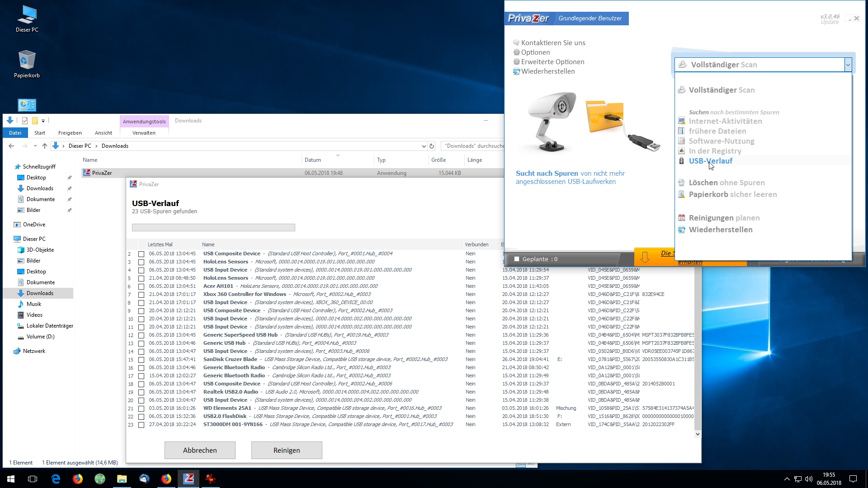This screenshot has height=488, width=868.
Task: Open the Ansicht ribbon tab
Action: 103,133
